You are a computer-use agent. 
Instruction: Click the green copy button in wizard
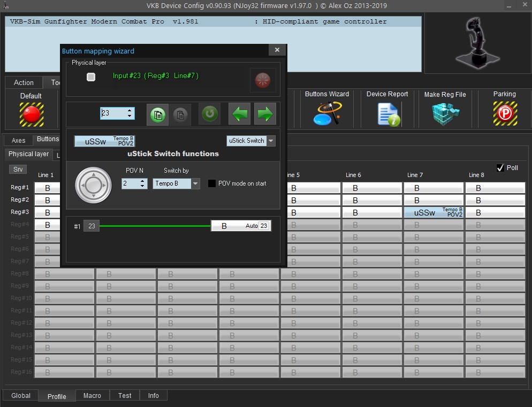[x=157, y=114]
